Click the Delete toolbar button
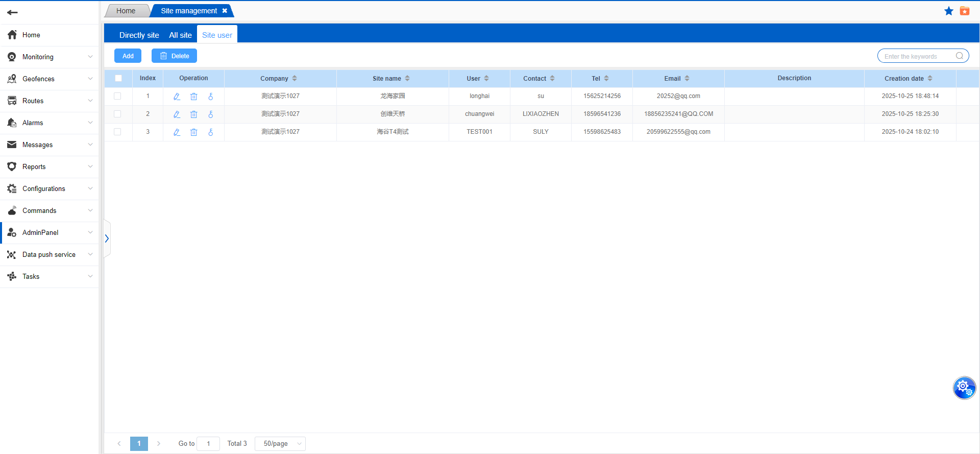Viewport: 980px width, 454px height. pyautogui.click(x=174, y=56)
